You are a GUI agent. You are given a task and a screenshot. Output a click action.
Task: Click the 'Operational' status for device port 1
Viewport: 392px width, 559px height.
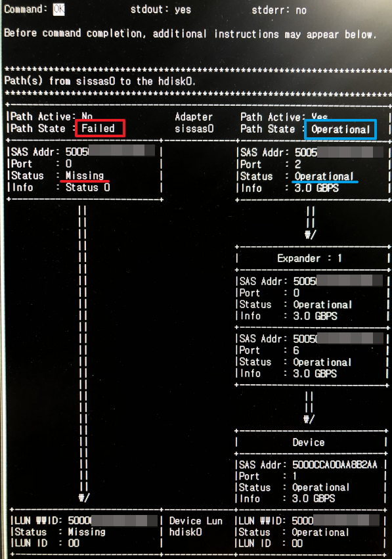pyautogui.click(x=320, y=487)
